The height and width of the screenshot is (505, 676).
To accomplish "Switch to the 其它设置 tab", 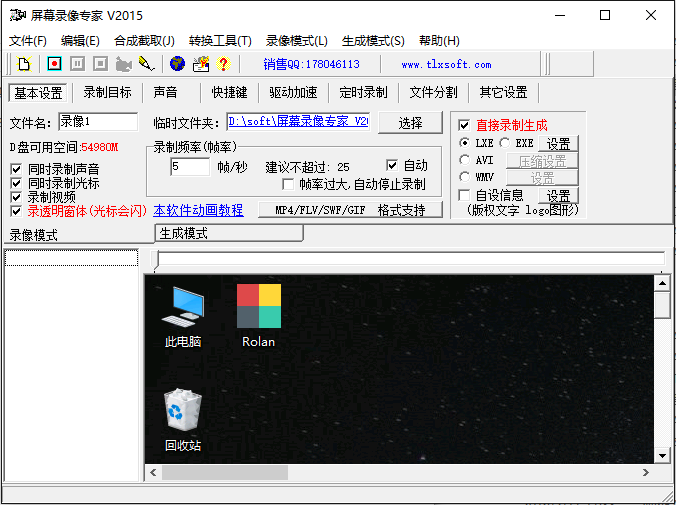I will [x=503, y=92].
